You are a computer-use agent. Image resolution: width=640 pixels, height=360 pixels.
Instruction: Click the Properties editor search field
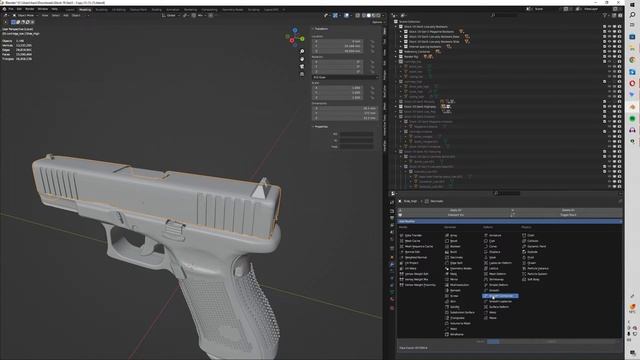507,193
